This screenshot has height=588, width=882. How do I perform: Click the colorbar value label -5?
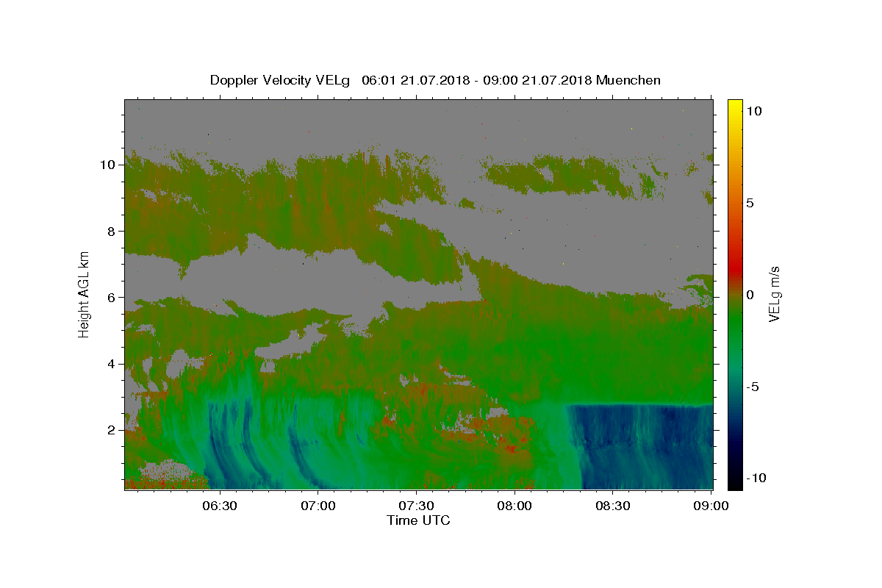click(753, 386)
